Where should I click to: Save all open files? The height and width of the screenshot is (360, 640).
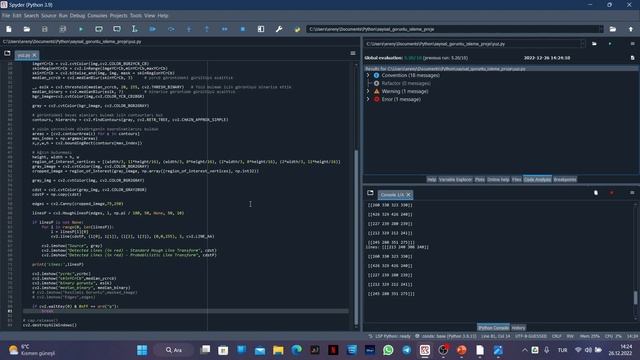tap(62, 29)
